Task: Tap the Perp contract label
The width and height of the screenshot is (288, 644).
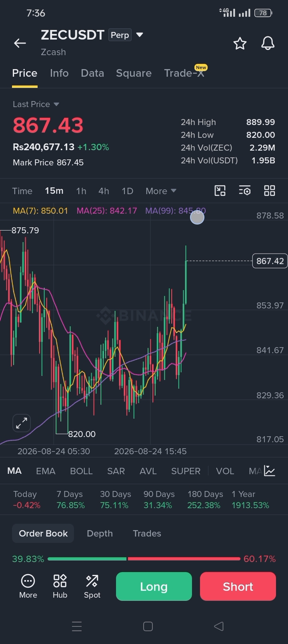Action: [x=120, y=35]
